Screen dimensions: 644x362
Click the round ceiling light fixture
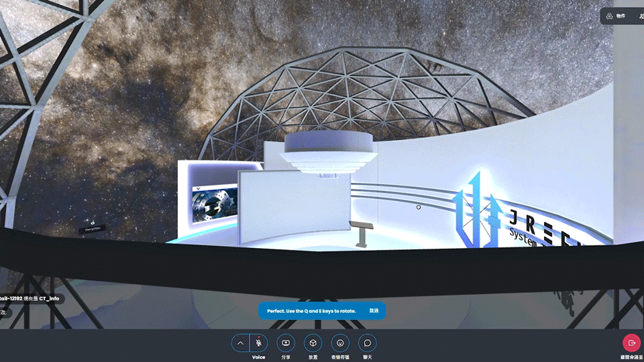coord(328,152)
